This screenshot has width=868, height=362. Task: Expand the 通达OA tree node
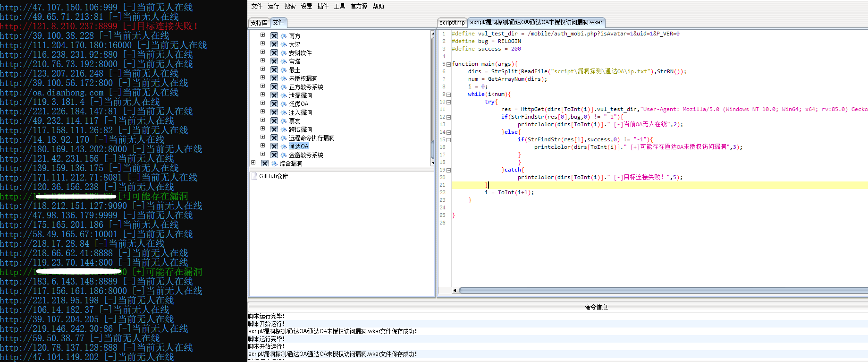coord(263,146)
